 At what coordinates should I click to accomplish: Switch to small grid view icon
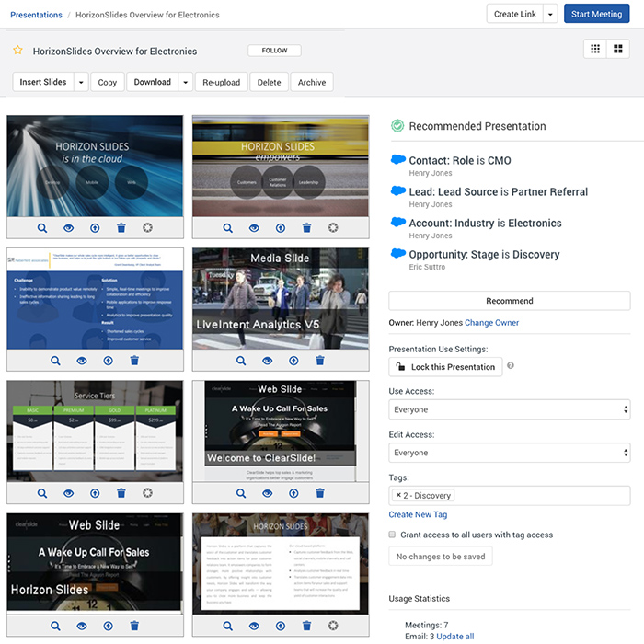tap(595, 49)
